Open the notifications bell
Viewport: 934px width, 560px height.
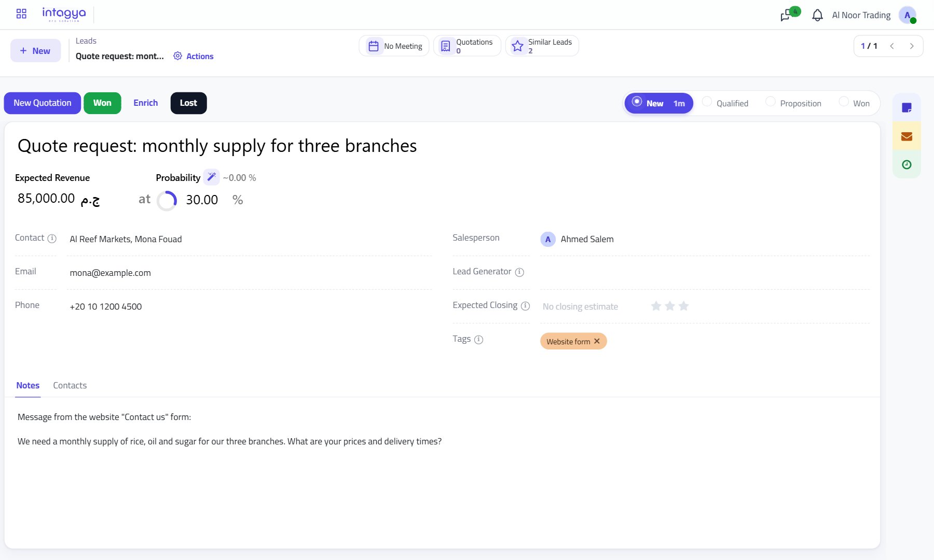pyautogui.click(x=817, y=16)
